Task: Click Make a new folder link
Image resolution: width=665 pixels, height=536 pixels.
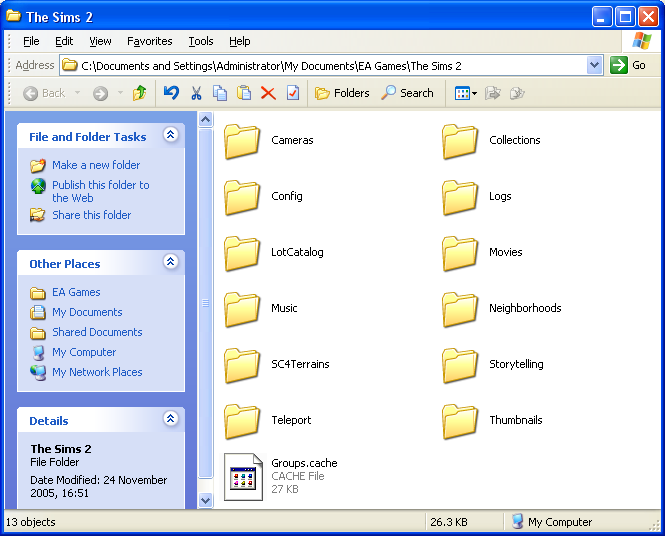Action: click(x=96, y=165)
